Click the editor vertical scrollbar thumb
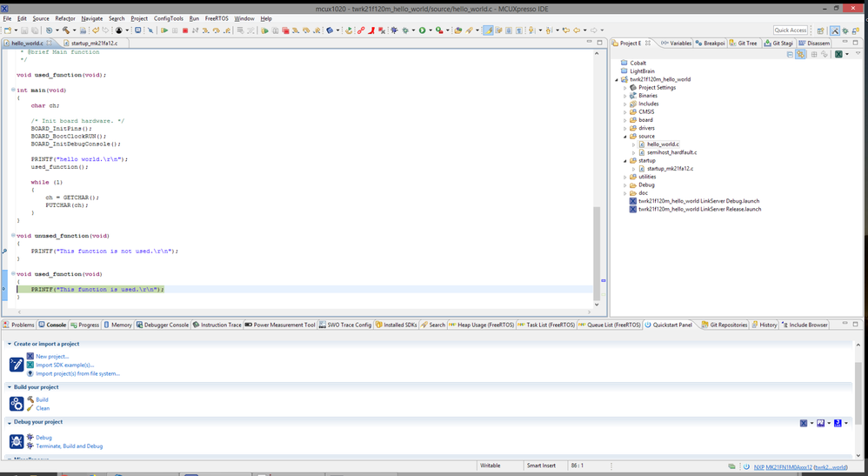 coord(596,252)
